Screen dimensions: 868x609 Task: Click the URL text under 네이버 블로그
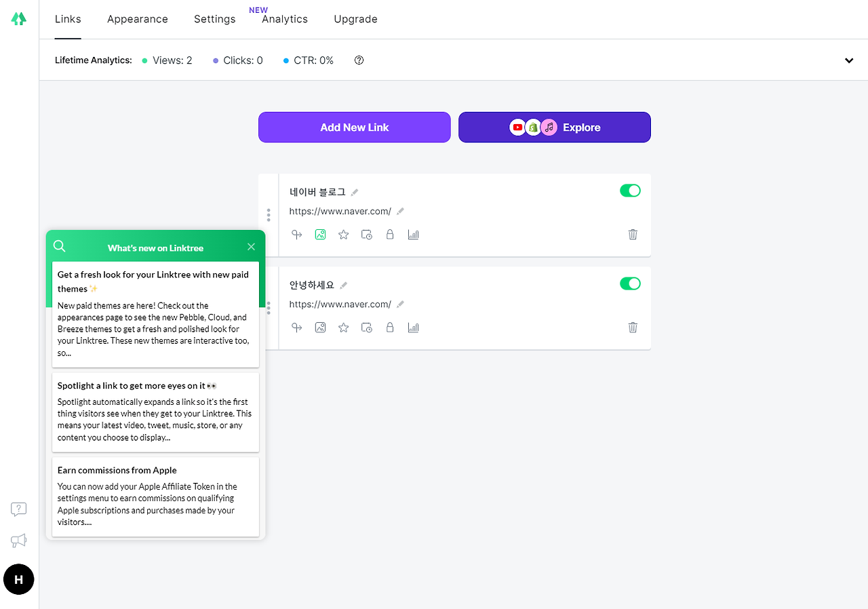point(340,212)
